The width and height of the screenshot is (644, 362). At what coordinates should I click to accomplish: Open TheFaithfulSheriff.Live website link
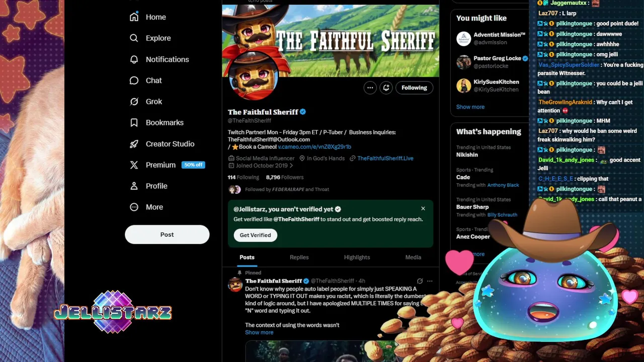(x=385, y=158)
